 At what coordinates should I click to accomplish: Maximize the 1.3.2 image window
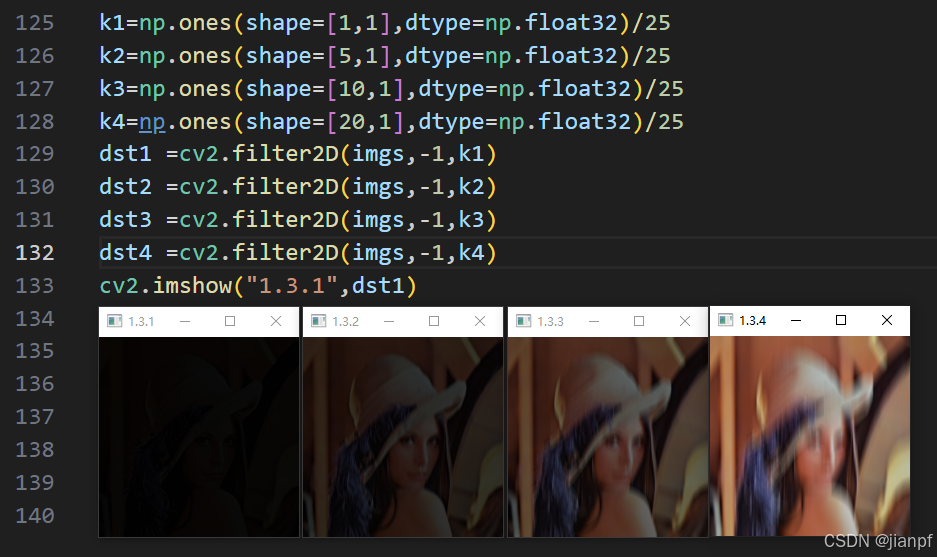(434, 321)
